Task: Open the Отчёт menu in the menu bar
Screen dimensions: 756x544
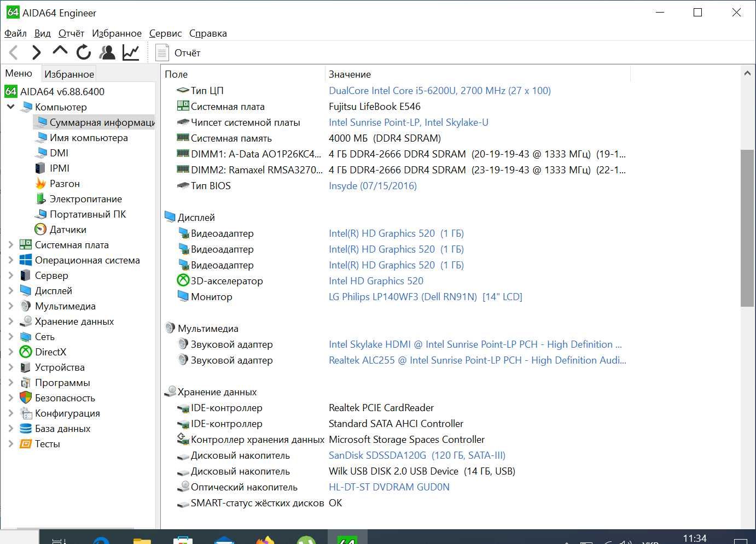Action: (x=71, y=33)
